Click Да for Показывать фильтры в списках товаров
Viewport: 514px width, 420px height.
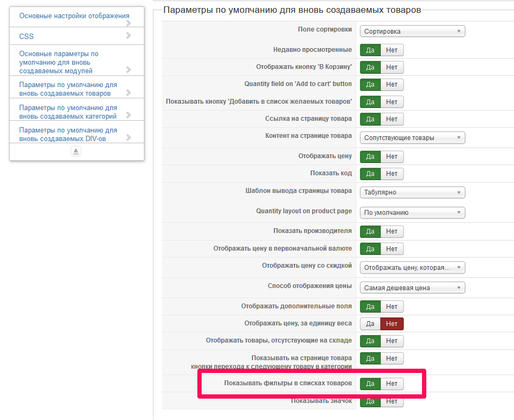coord(370,383)
